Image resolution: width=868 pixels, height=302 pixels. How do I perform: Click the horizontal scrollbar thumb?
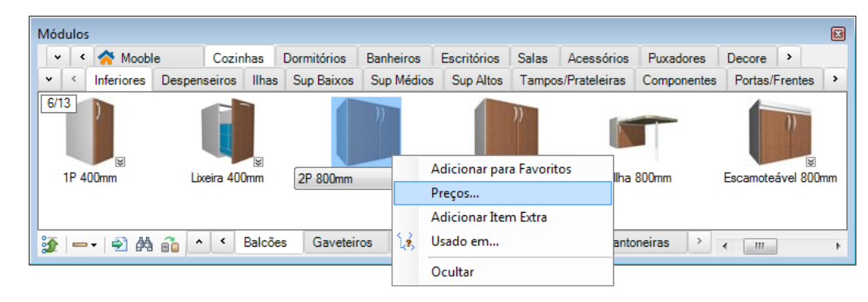pos(759,245)
